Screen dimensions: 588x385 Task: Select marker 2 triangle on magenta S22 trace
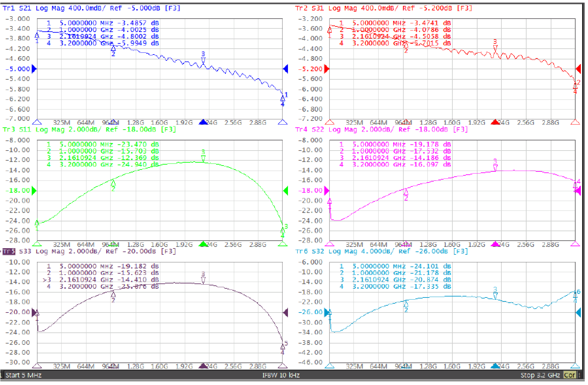(x=406, y=191)
